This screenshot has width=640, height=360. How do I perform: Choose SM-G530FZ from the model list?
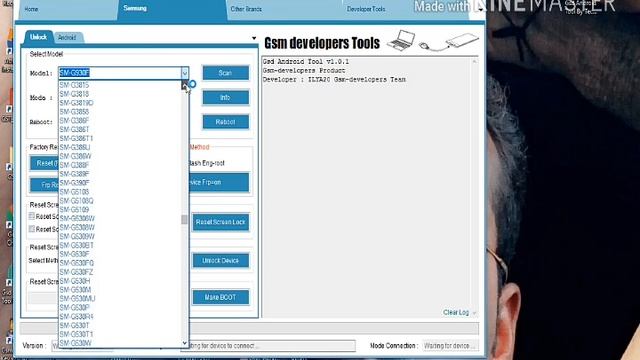(120, 272)
